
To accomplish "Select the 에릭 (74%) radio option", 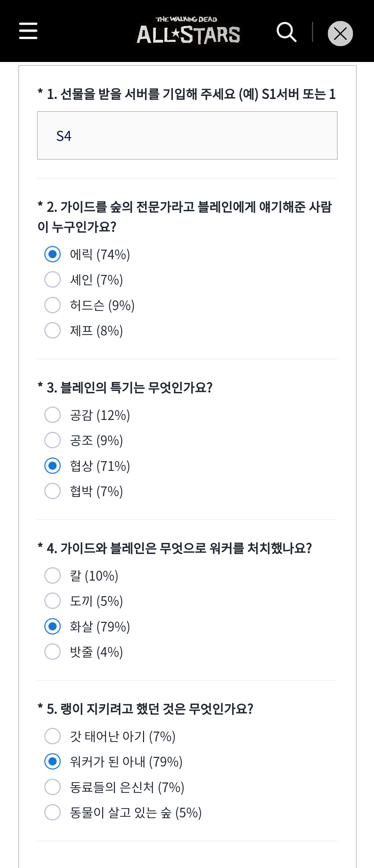I will 53,254.
